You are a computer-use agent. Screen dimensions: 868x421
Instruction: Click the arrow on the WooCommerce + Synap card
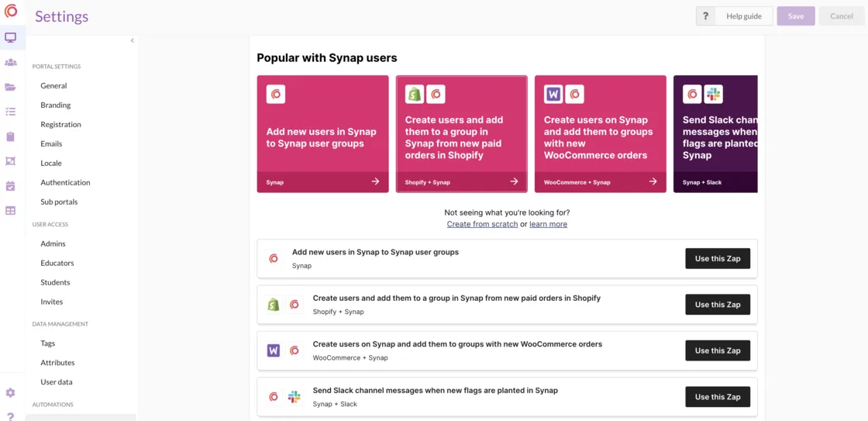pos(653,181)
